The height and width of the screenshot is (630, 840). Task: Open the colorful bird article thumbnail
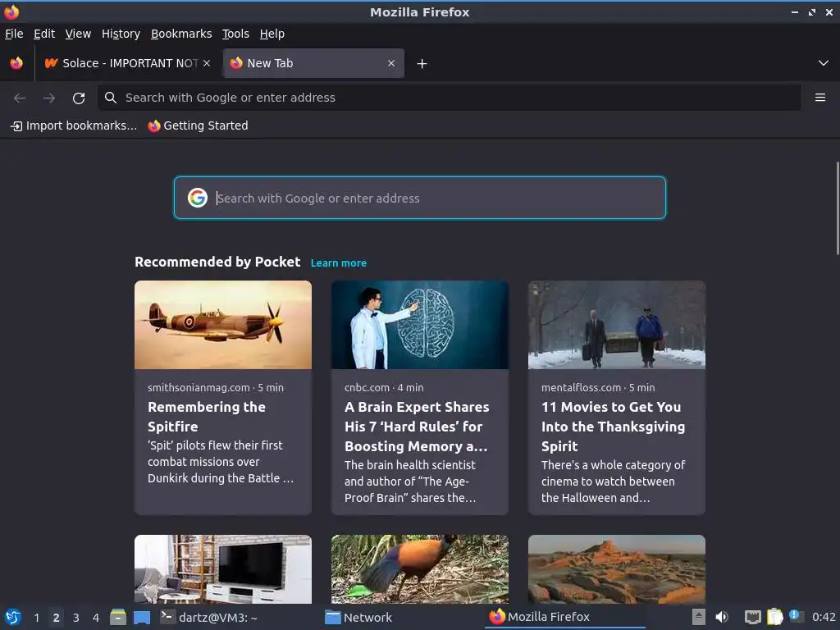click(420, 569)
